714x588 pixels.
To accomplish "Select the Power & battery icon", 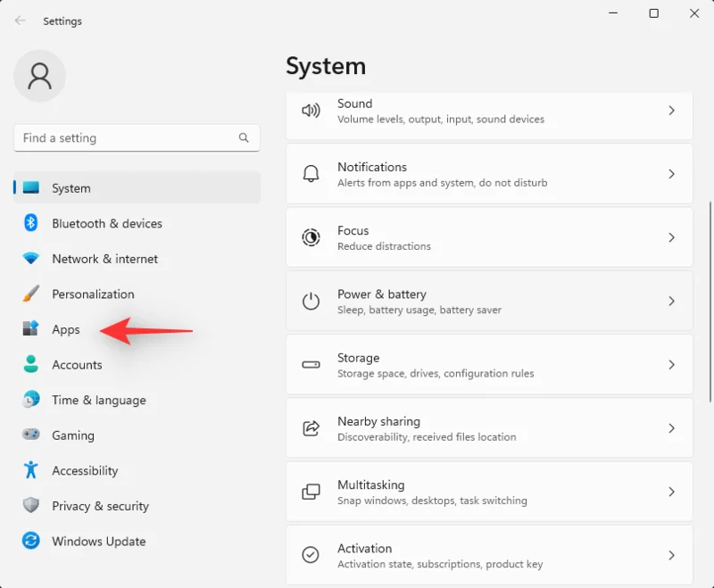I will [310, 301].
